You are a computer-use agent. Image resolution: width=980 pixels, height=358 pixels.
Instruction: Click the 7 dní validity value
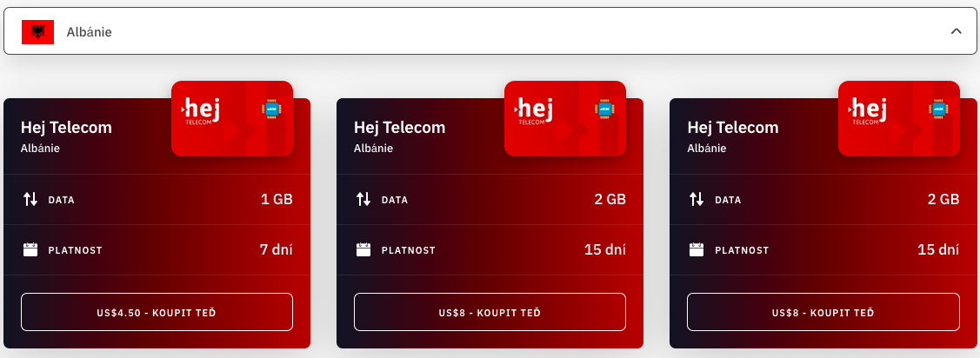(x=276, y=250)
